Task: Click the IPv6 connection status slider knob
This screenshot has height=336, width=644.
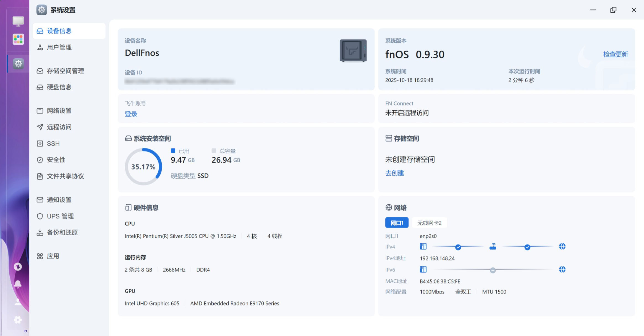Action: click(x=493, y=270)
